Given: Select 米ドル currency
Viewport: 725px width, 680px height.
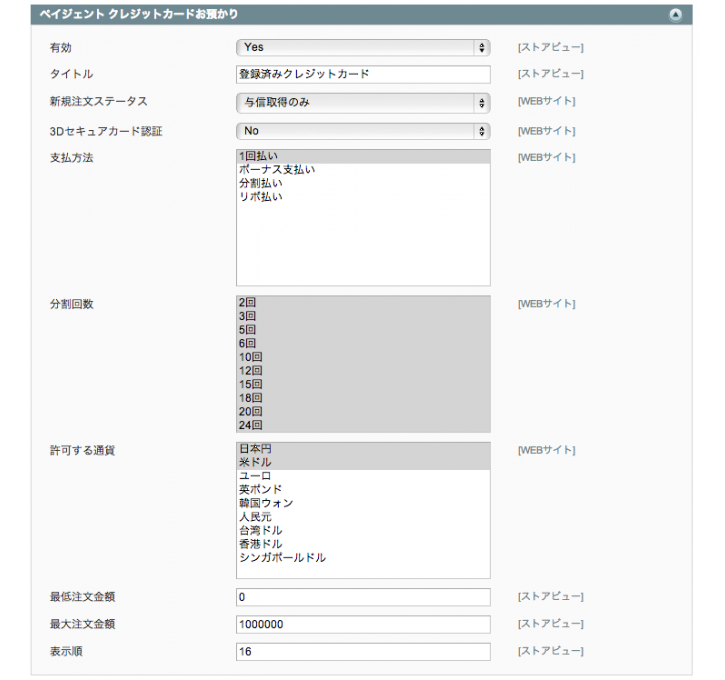Looking at the screenshot, I should (x=363, y=462).
